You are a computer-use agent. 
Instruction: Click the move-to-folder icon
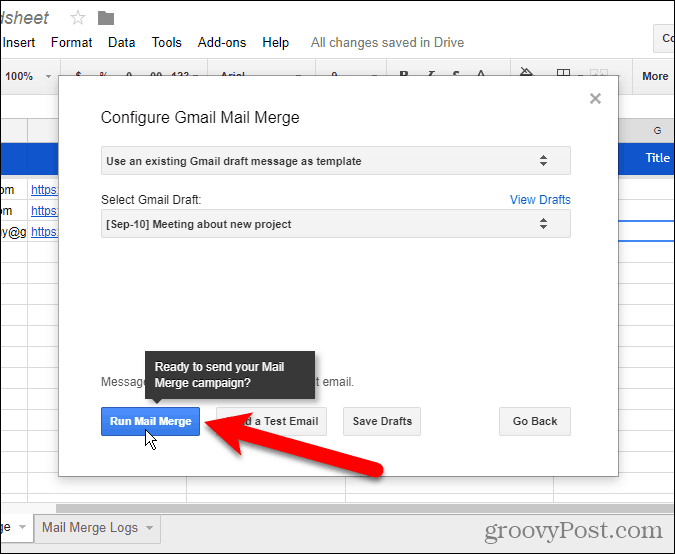tap(105, 18)
